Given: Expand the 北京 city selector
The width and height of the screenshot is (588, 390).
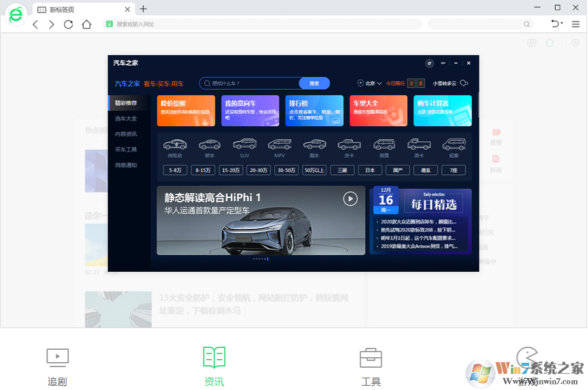Looking at the screenshot, I should [370, 82].
